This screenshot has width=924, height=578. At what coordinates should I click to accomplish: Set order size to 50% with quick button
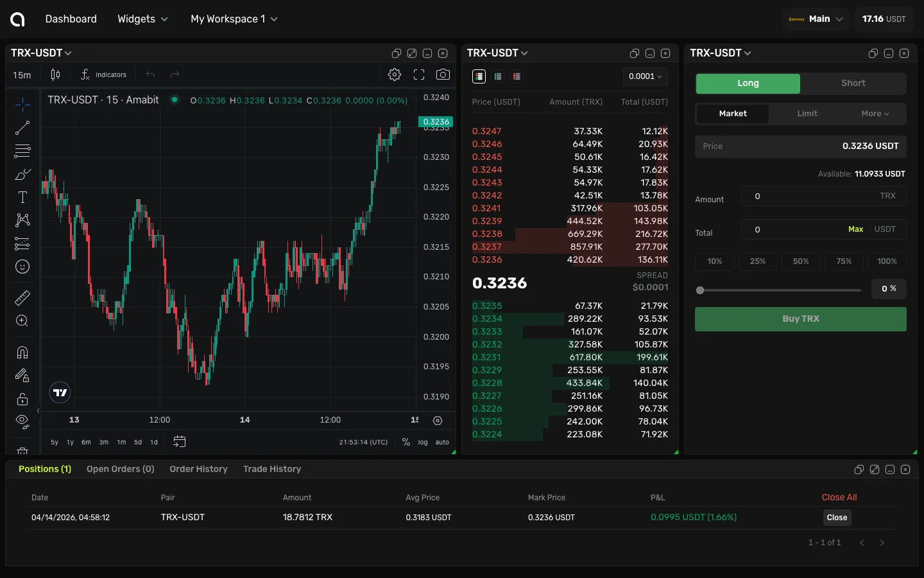tap(801, 261)
